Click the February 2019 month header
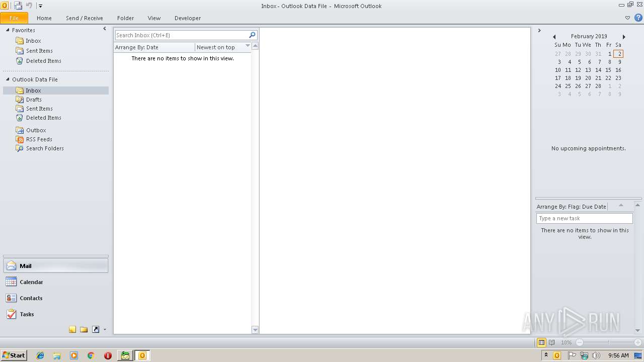Screen dimensions: 644x362 [x=589, y=36]
